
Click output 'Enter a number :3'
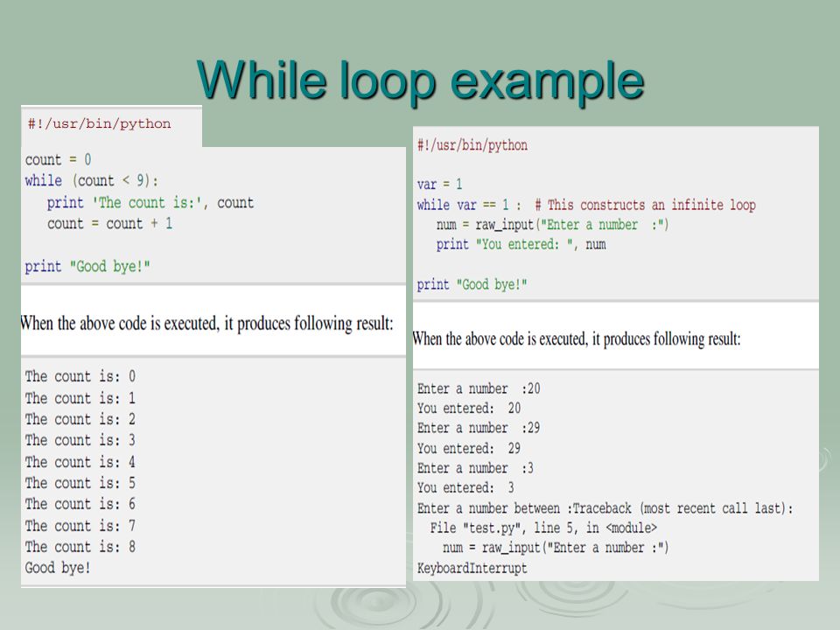click(x=476, y=468)
